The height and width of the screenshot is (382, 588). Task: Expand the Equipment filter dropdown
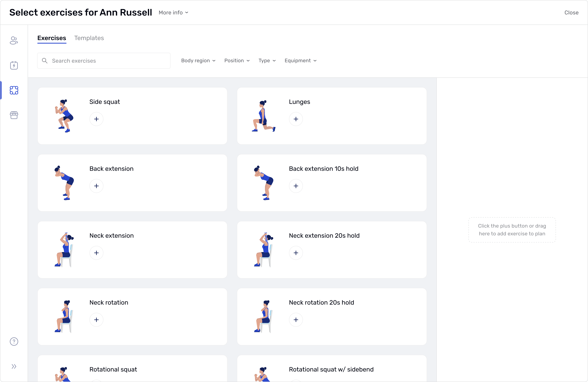pyautogui.click(x=300, y=60)
